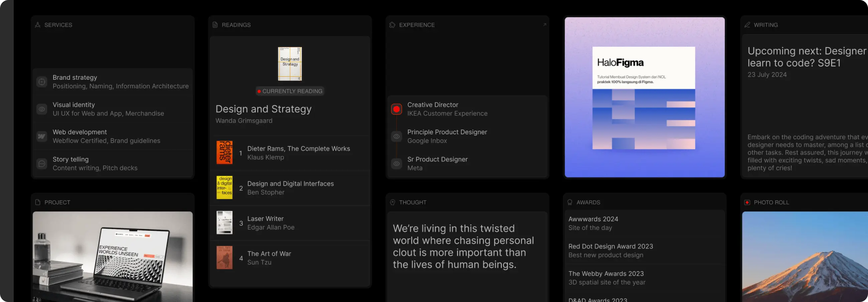The image size is (868, 302).
Task: Open the HaloFigma tutorial card
Action: (x=644, y=98)
